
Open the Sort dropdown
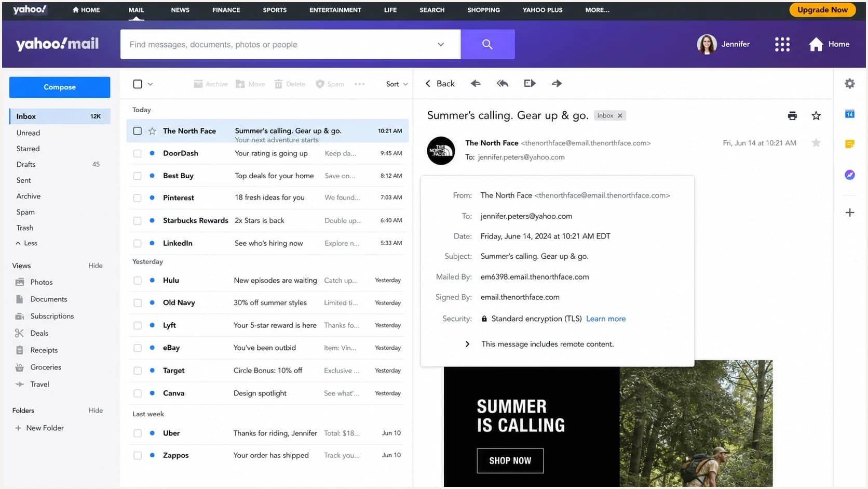pos(397,84)
